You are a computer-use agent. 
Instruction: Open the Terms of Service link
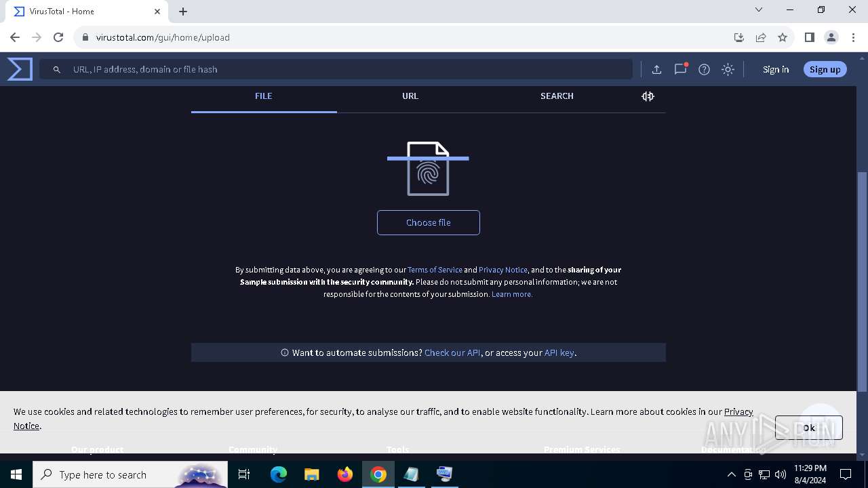pos(435,270)
